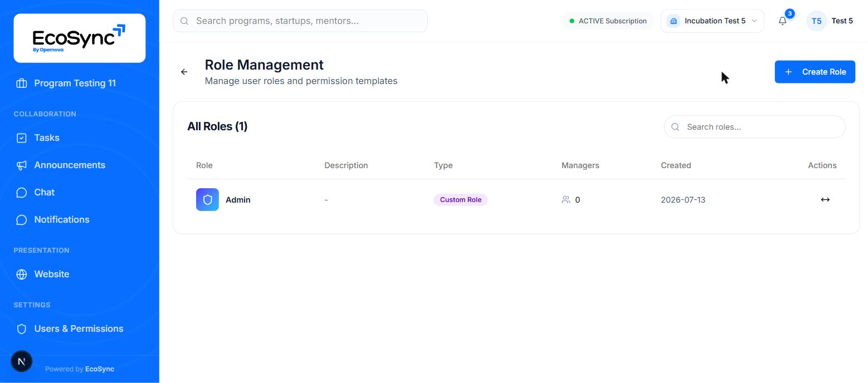
Task: Focus the Search roles input
Action: (754, 127)
